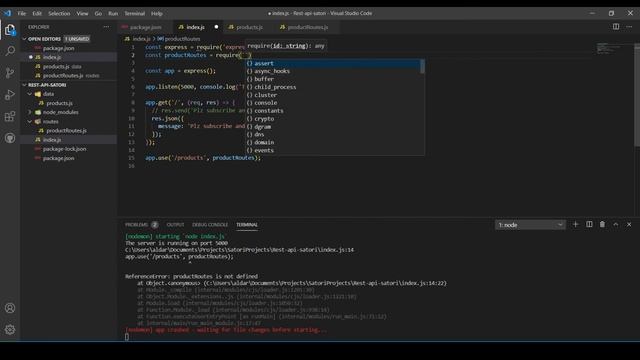Open the Accounts menu icon
The height and width of the screenshot is (360, 640).
[10, 308]
